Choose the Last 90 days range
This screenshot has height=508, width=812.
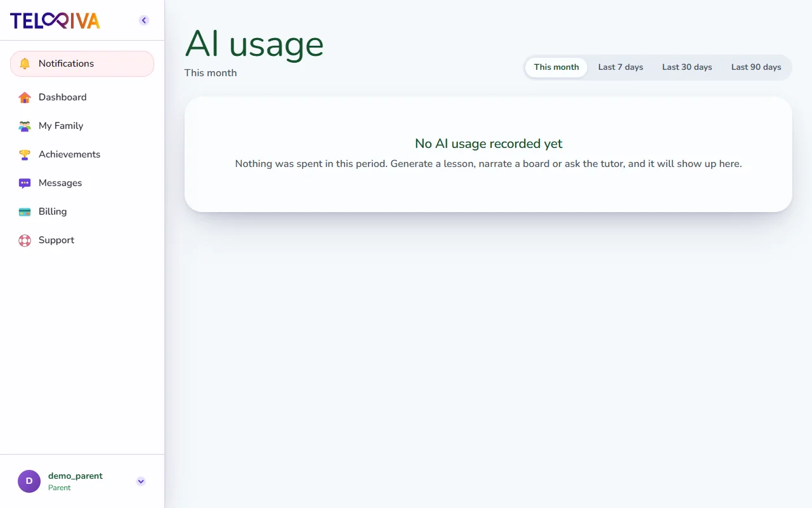coord(756,67)
